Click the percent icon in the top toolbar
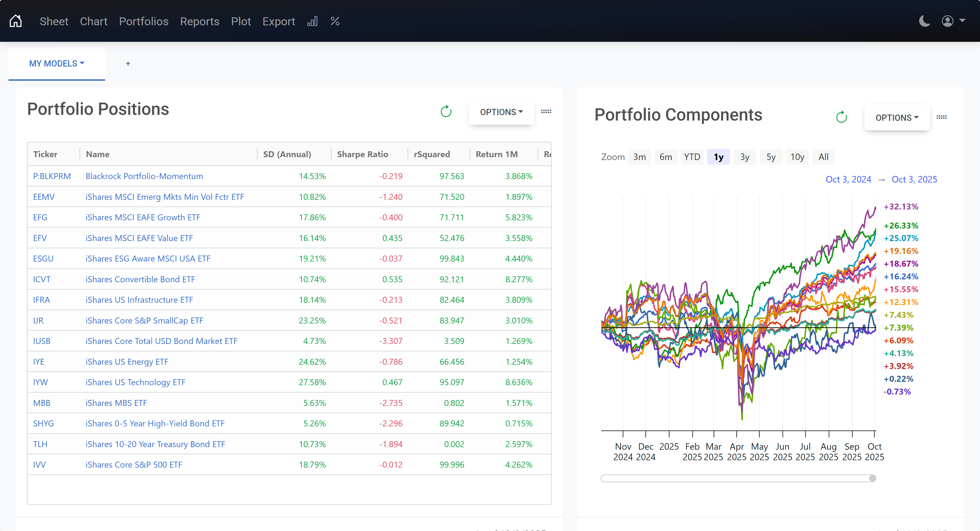980x531 pixels. [335, 21]
